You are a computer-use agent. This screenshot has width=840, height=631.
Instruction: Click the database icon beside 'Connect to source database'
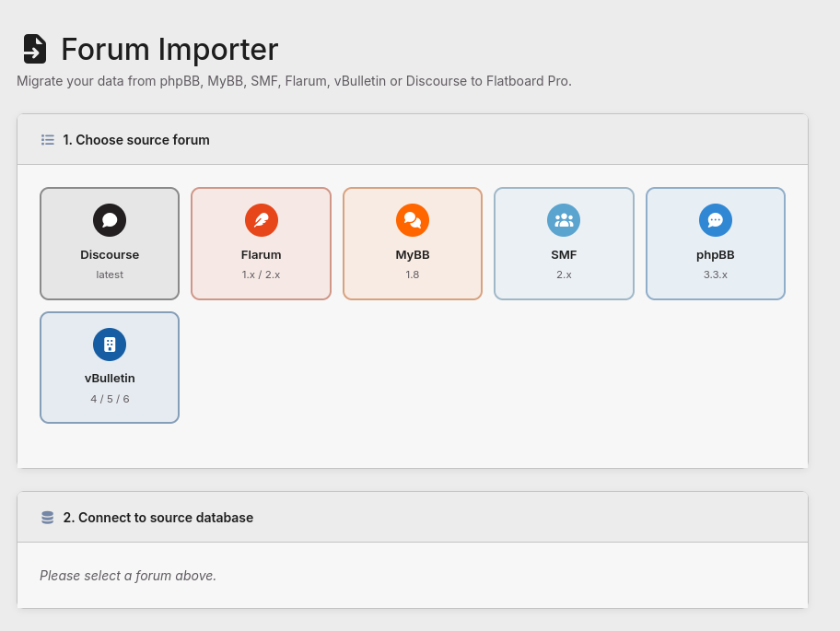(47, 517)
